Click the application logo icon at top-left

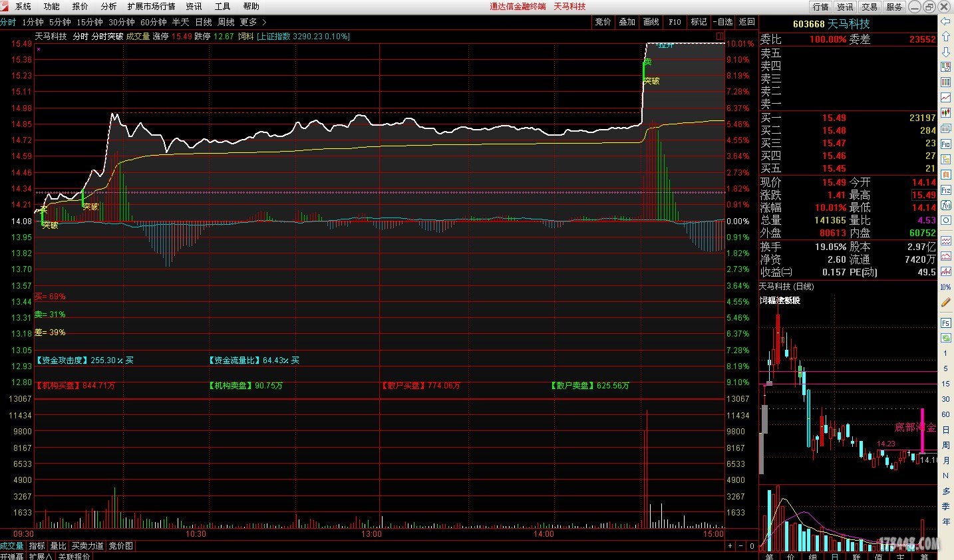5,6
